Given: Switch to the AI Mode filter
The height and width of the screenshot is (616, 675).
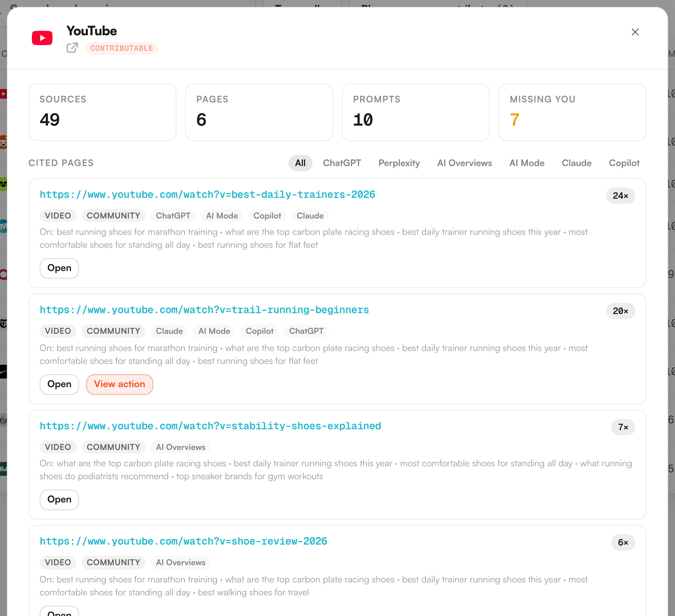Looking at the screenshot, I should click(527, 163).
